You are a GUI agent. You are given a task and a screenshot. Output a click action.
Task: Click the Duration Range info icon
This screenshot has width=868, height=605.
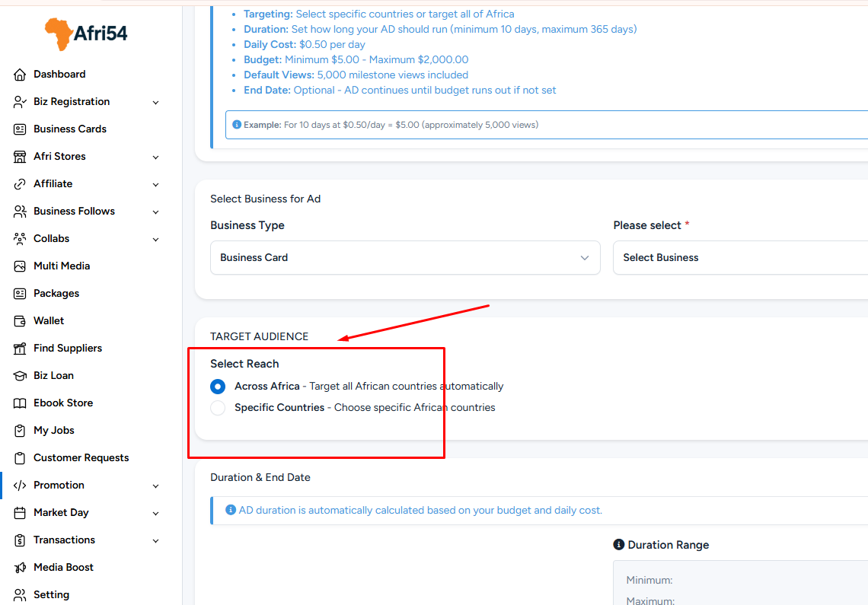pos(618,545)
